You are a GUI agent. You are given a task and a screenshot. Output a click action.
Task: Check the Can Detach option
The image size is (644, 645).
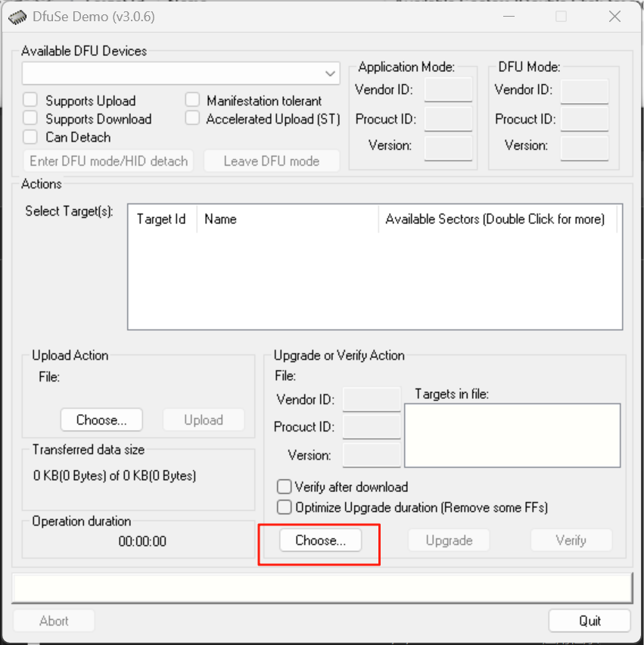[30, 136]
